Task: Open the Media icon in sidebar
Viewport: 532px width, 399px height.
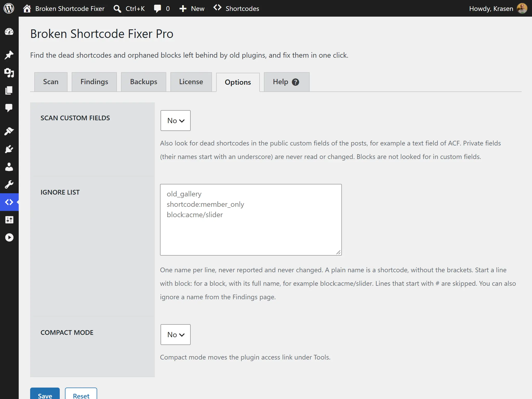Action: tap(9, 73)
